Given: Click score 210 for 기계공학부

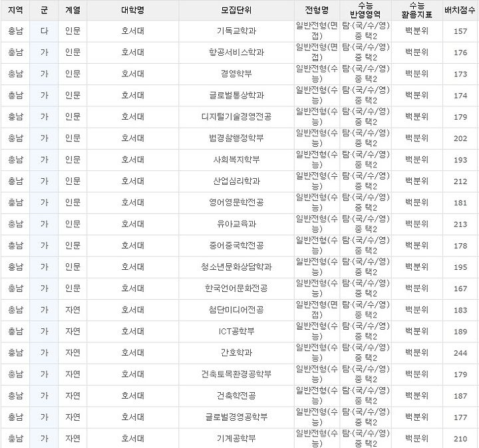Looking at the screenshot, I should point(460,439).
